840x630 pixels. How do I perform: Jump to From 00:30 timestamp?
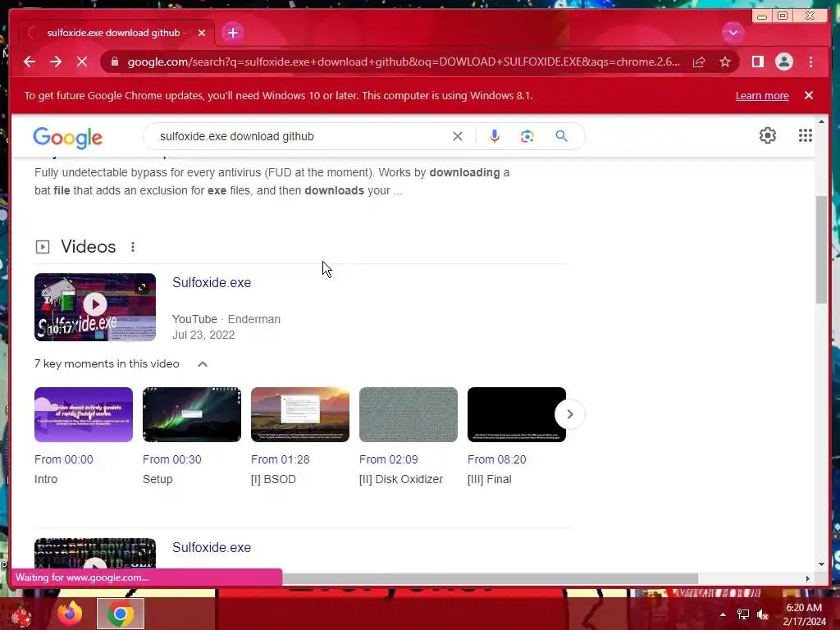click(x=172, y=459)
